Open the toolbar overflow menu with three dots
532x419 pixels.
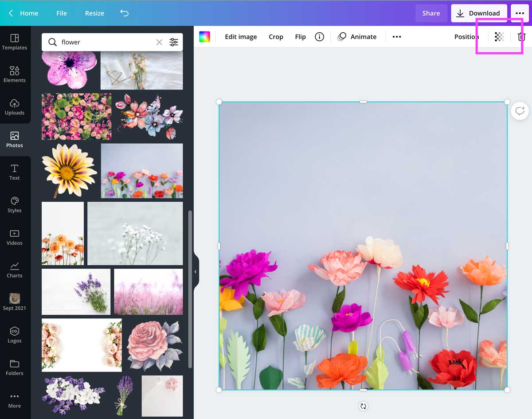click(x=396, y=37)
